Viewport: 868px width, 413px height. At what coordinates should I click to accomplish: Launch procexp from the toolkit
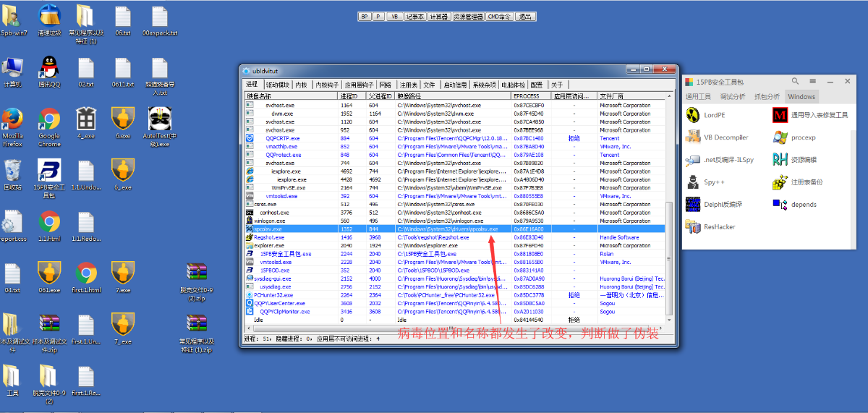[x=794, y=137]
